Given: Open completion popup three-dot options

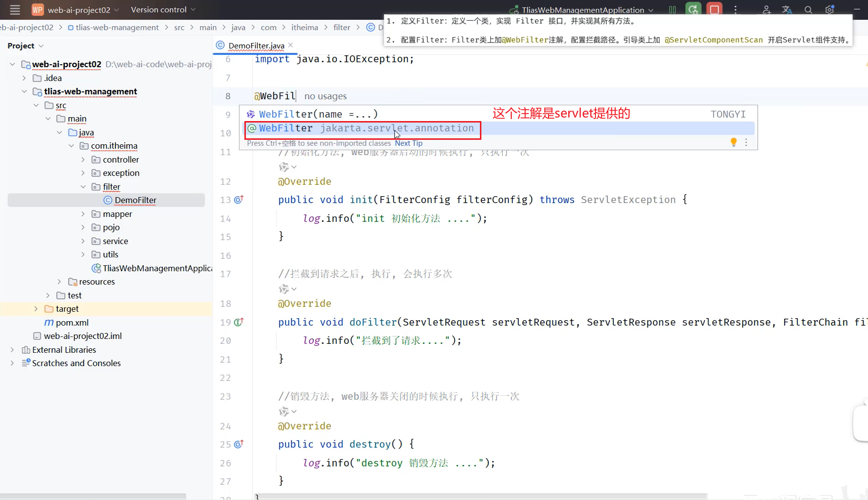Looking at the screenshot, I should point(746,142).
